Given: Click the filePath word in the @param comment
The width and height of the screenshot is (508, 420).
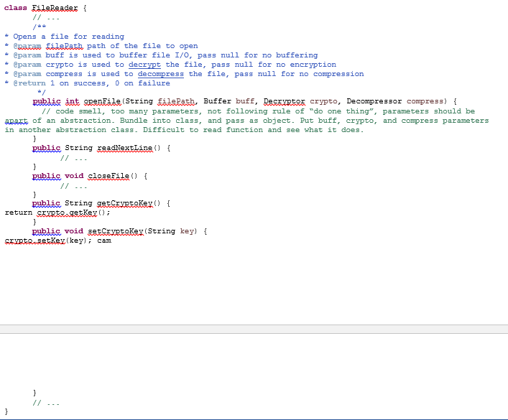Looking at the screenshot, I should [64, 46].
